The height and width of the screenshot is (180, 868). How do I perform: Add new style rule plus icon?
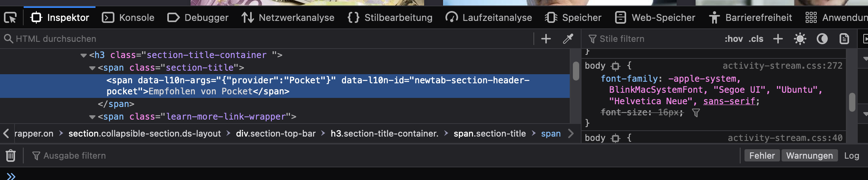tap(778, 39)
